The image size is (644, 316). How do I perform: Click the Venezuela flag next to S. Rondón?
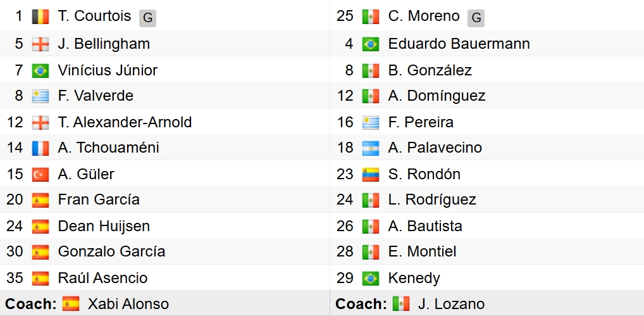[x=371, y=174]
